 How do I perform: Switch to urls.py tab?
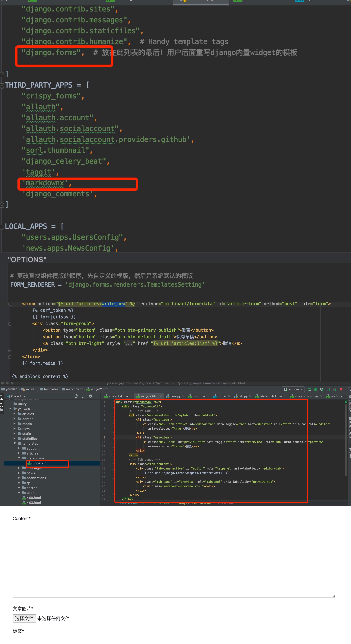click(x=243, y=396)
